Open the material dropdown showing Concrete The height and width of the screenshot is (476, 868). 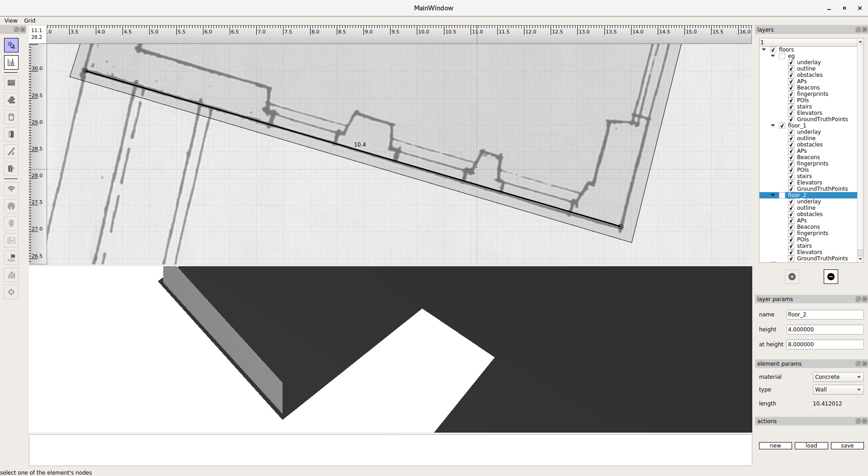point(838,377)
